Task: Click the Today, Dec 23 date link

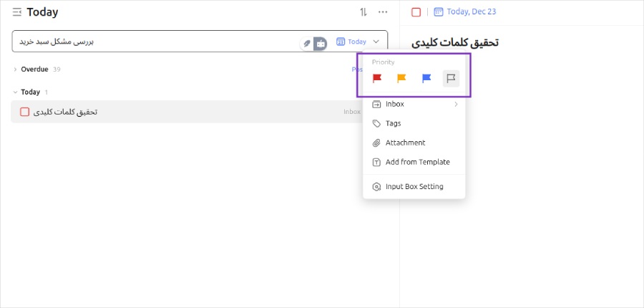Action: point(471,12)
